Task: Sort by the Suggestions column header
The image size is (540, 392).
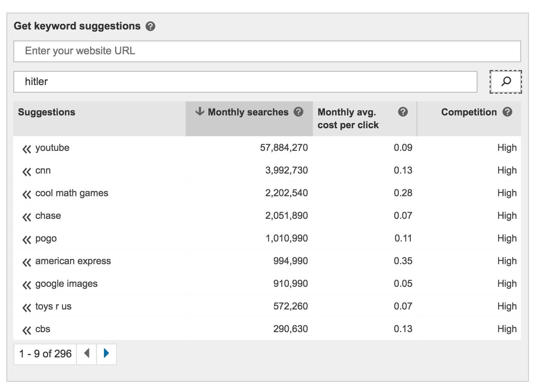Action: point(100,118)
